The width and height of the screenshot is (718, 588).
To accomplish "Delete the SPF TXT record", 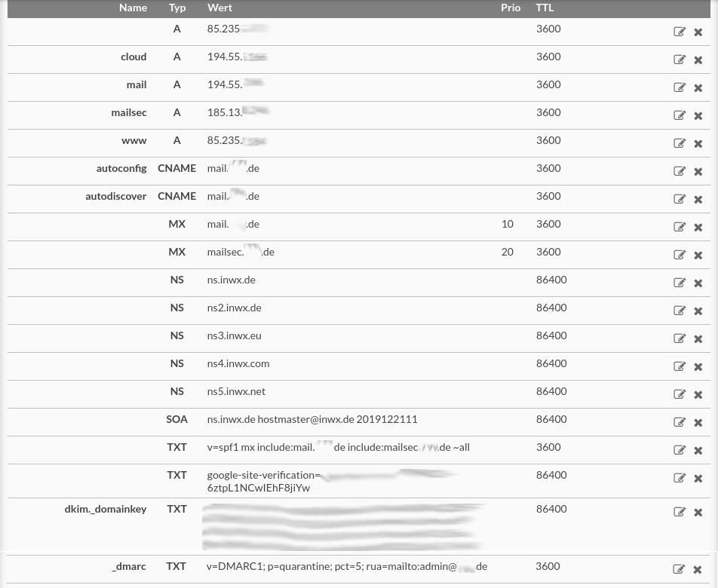I will (x=698, y=450).
